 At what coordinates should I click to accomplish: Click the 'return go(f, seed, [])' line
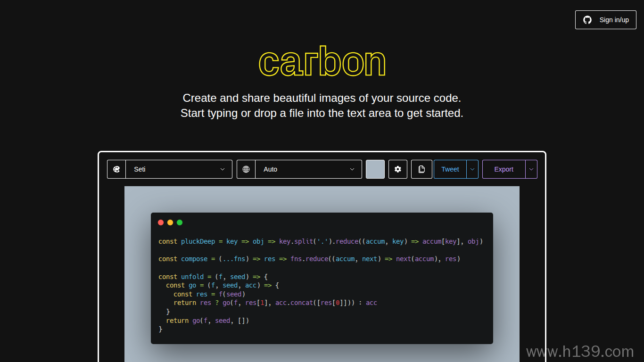207,321
